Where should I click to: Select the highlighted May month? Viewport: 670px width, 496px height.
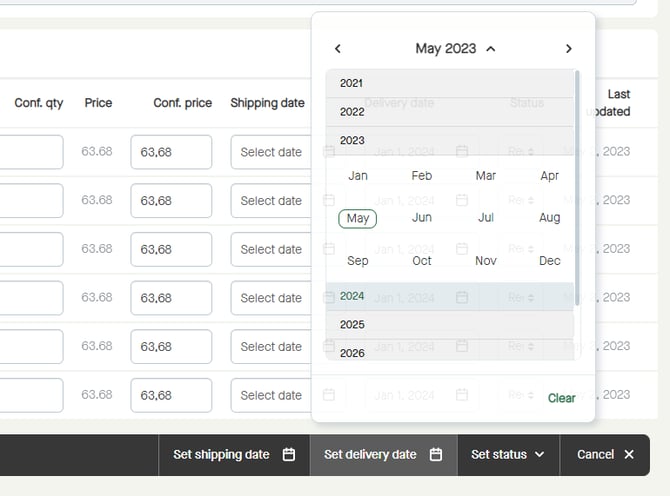tap(358, 218)
